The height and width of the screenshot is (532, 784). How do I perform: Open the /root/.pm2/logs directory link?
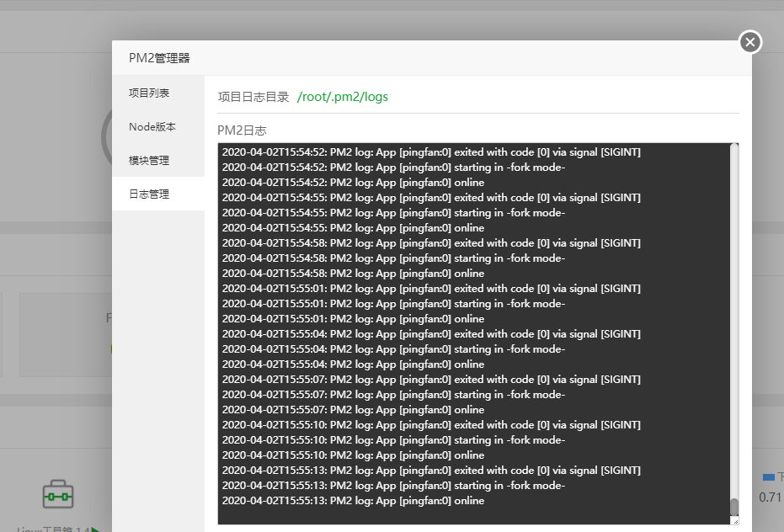[343, 97]
